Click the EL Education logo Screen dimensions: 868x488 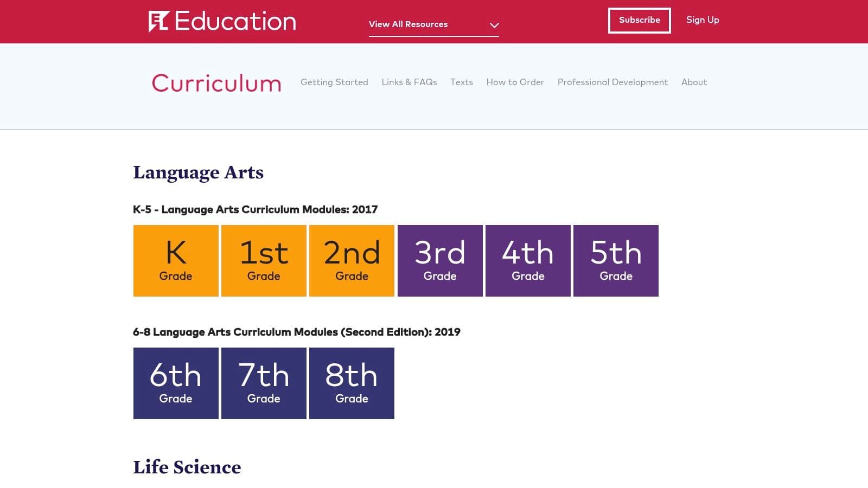[x=221, y=21]
